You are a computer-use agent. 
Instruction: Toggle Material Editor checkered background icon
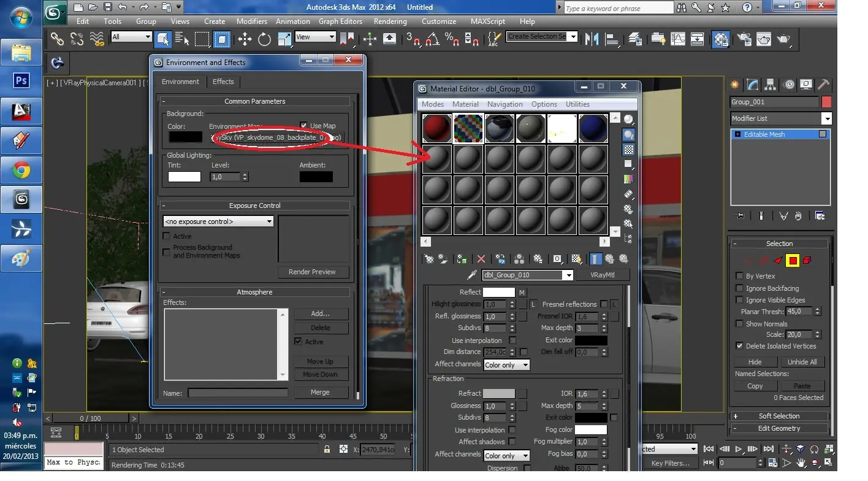[628, 149]
